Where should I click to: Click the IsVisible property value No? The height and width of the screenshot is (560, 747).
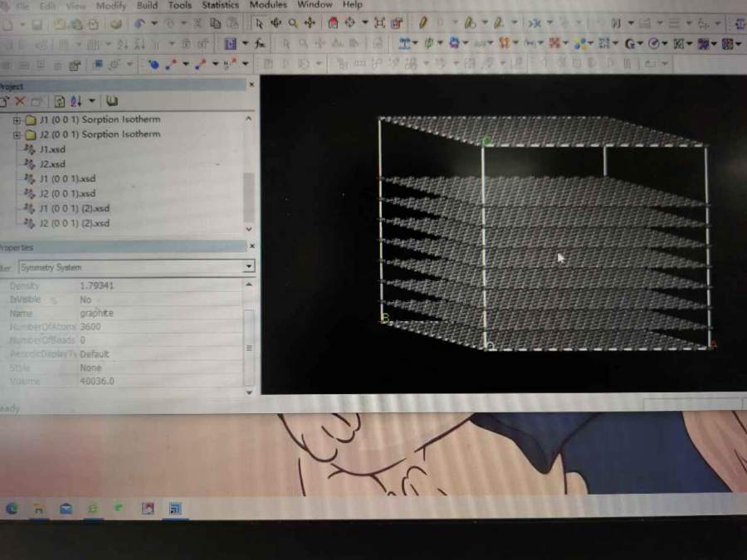pos(85,299)
